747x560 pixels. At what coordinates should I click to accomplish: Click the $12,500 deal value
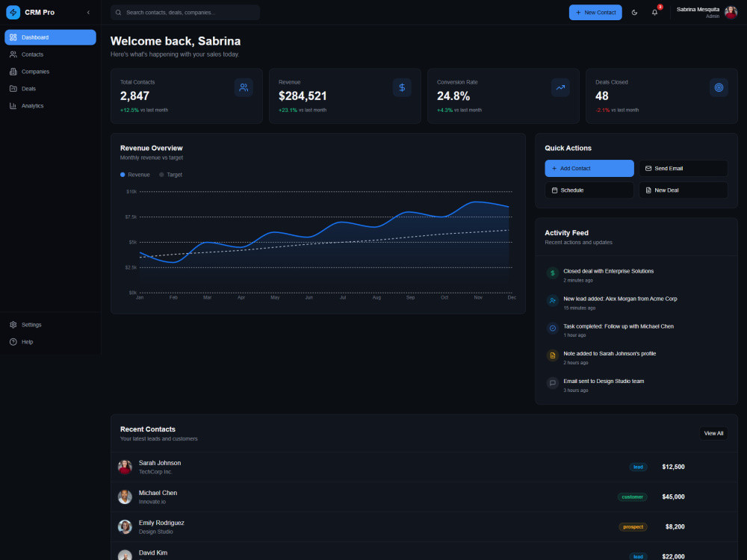coord(673,467)
